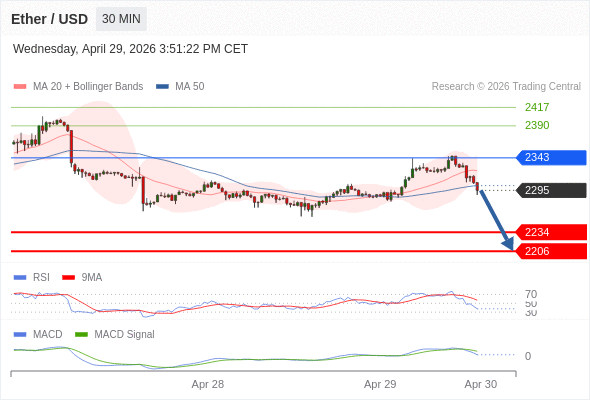Viewport: 590px width, 400px height.
Task: Click the red 2234 support price tag
Action: 551,232
